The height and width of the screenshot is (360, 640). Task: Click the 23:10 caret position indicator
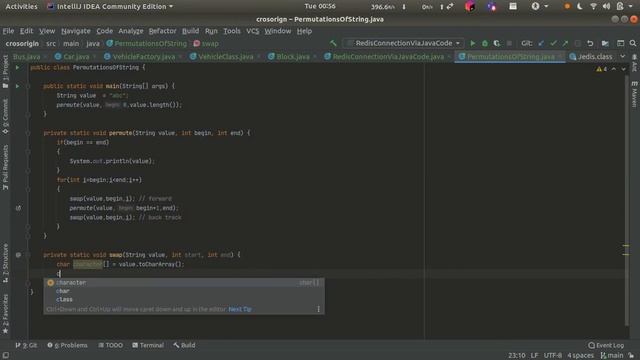click(516, 355)
